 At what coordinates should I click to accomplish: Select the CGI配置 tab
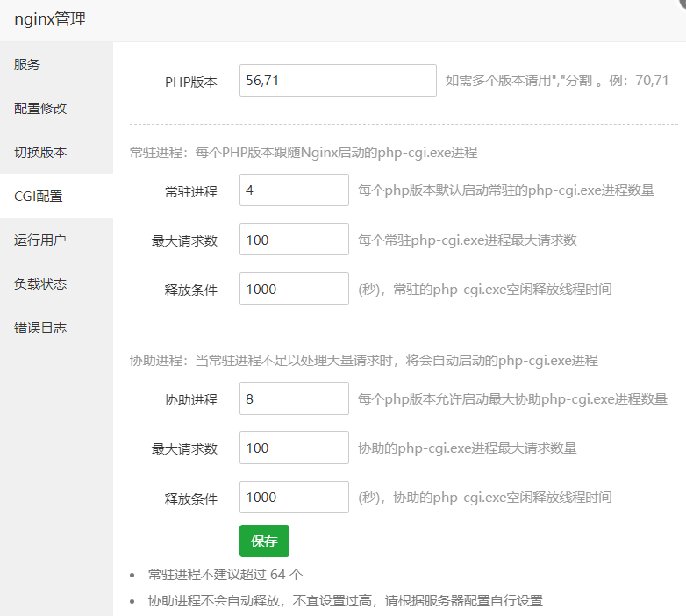point(56,196)
